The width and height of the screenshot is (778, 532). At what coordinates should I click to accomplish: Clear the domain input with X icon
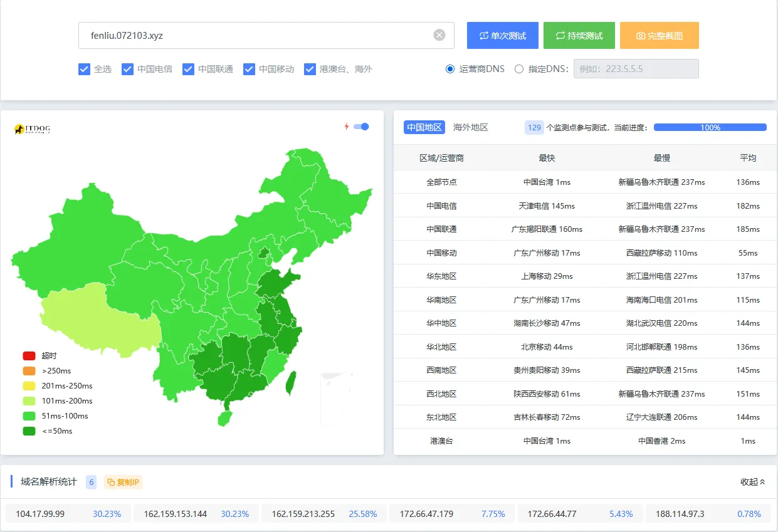click(439, 35)
